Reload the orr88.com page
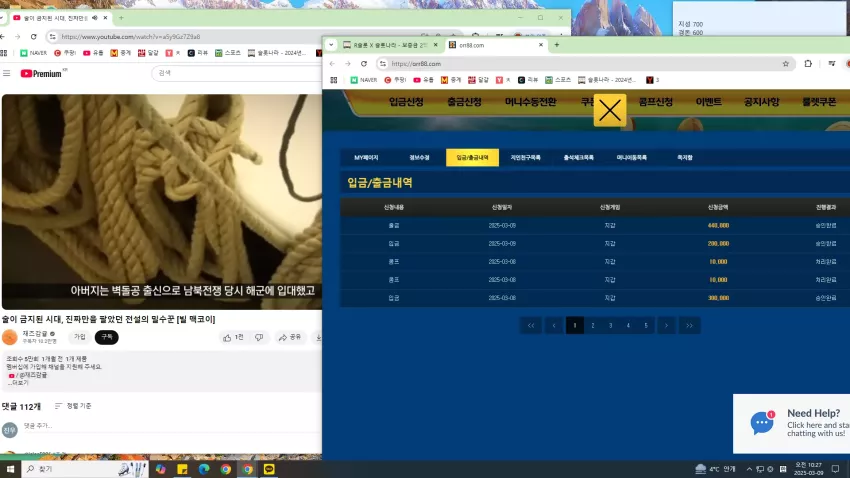The width and height of the screenshot is (850, 478). coord(364,63)
